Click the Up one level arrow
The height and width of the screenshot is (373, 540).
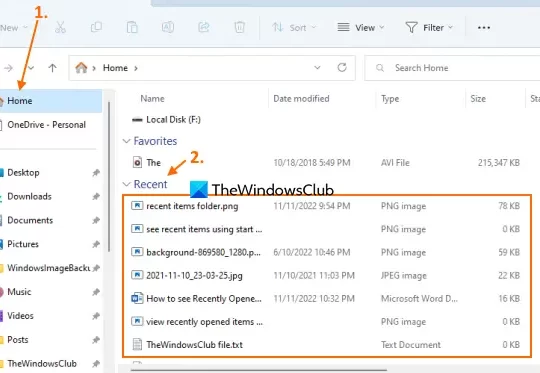(x=52, y=68)
